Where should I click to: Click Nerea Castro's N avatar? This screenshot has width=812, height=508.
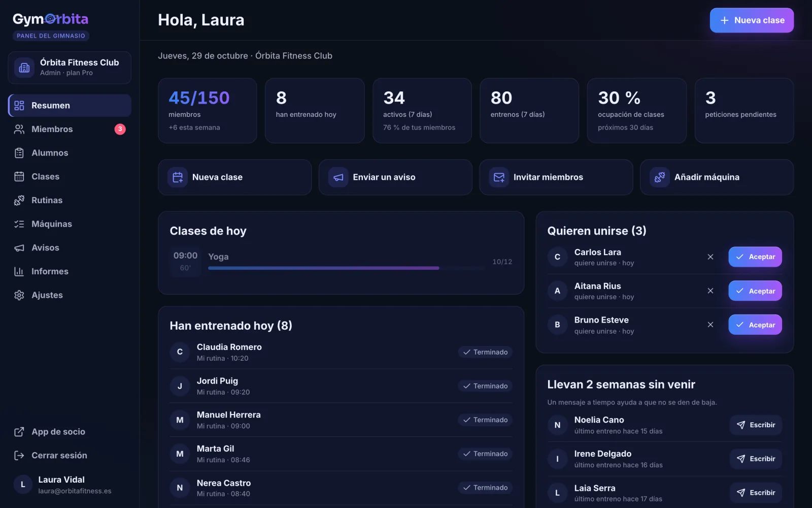180,488
